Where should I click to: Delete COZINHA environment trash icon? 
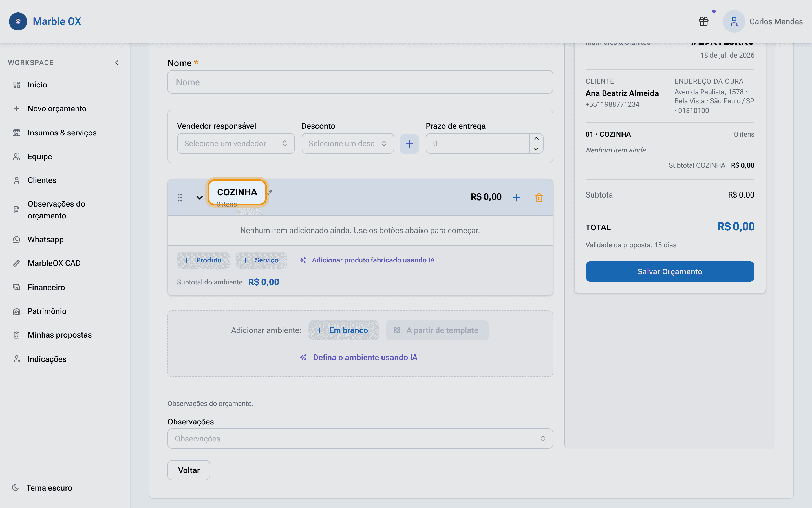539,197
